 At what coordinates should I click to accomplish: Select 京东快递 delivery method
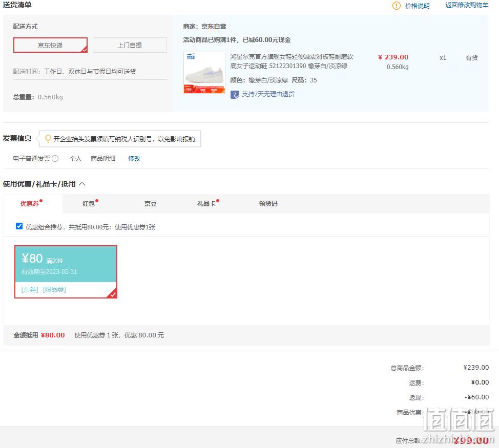50,45
